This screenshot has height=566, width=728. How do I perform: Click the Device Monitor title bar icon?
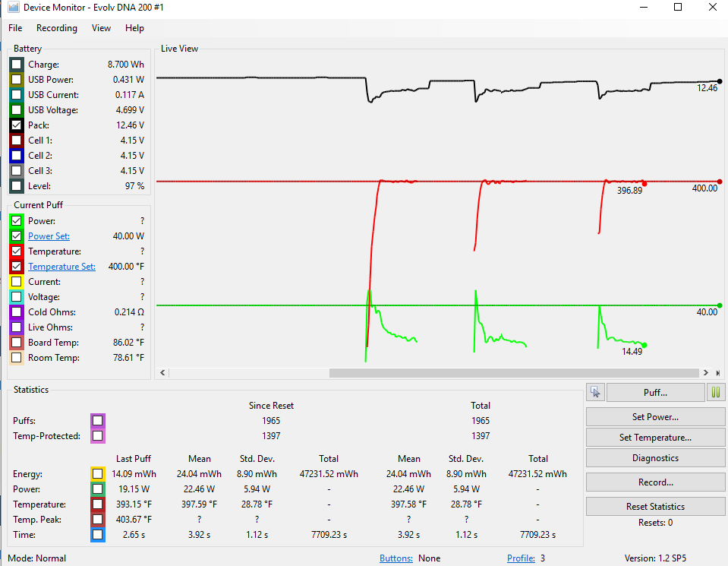tap(13, 8)
